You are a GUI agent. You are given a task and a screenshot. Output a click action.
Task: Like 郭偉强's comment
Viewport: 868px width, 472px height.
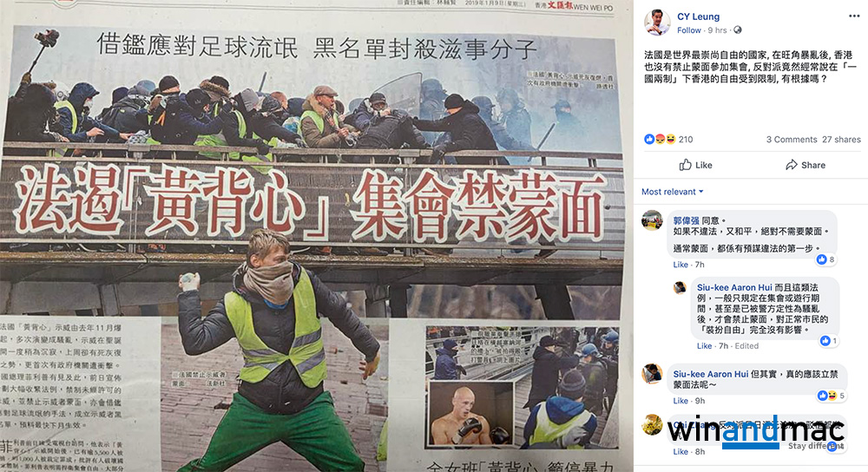[x=681, y=265]
